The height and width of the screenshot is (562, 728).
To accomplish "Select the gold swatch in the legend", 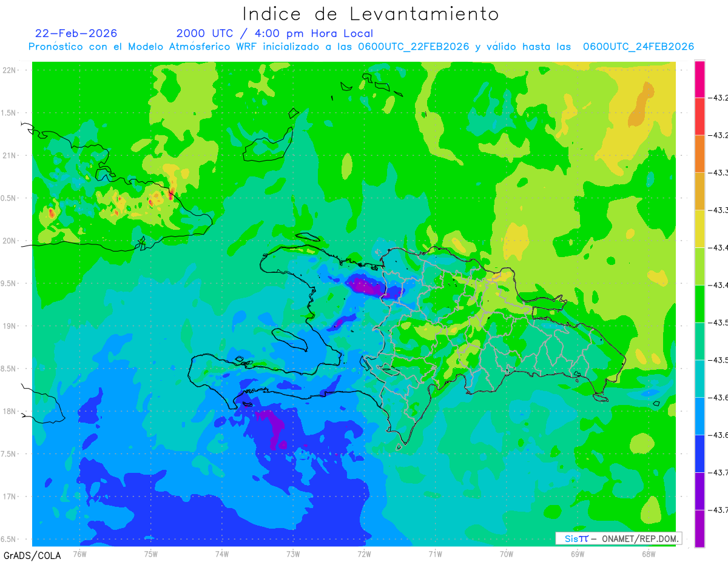I will point(699,191).
